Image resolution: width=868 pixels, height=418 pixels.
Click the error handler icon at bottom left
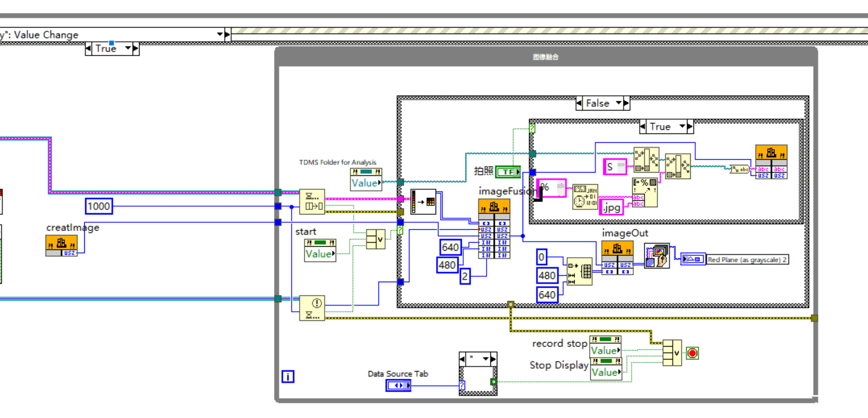click(312, 308)
